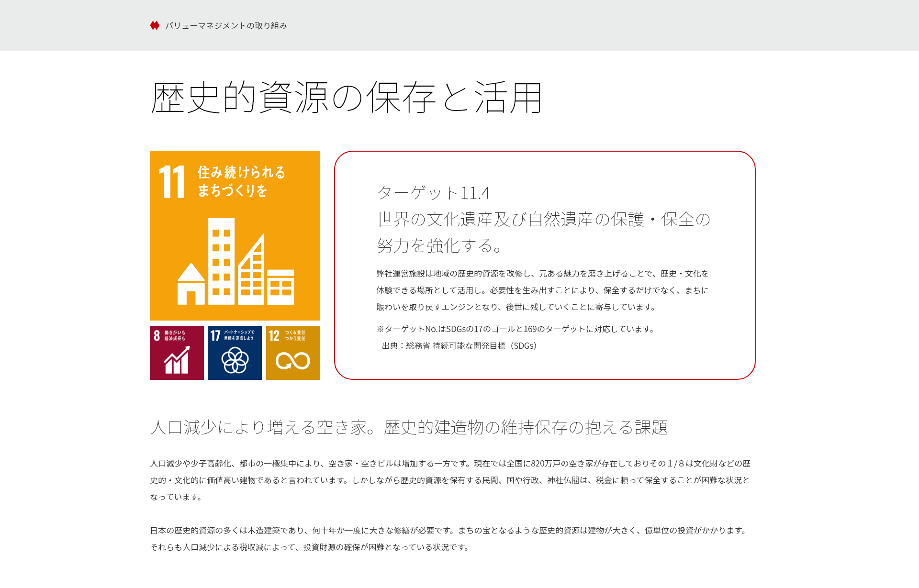This screenshot has width=919, height=588.
Task: Click the ターゲット11.4 heading text
Action: 433,193
